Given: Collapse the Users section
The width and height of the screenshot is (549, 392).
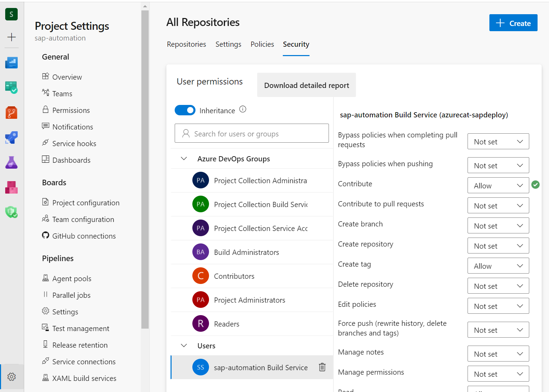Looking at the screenshot, I should [x=184, y=346].
